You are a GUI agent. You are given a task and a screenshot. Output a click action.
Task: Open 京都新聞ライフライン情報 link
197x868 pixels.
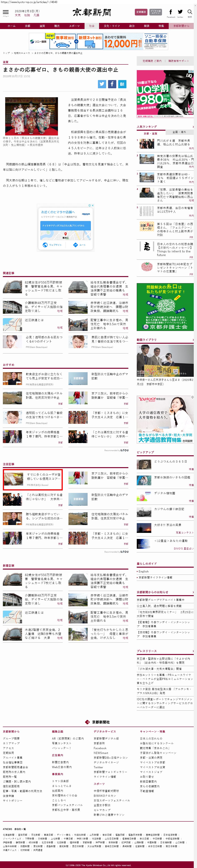(x=155, y=577)
